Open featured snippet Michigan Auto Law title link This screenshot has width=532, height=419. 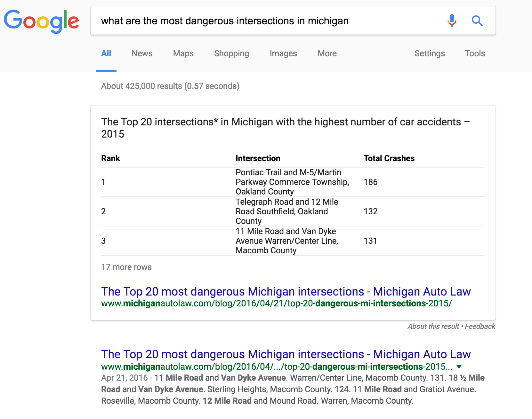click(x=286, y=292)
